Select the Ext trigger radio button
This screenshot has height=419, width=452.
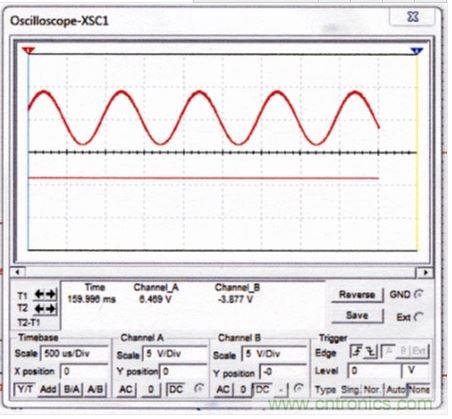(x=419, y=317)
